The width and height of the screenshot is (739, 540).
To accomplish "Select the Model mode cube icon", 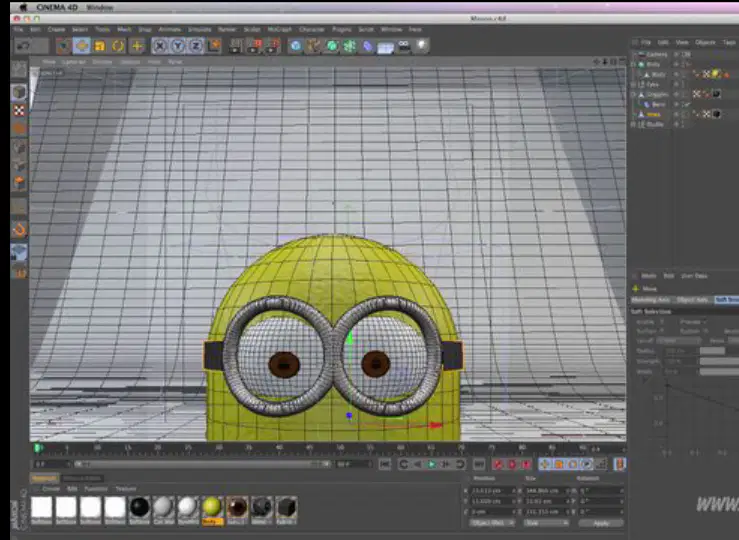I will 19,92.
